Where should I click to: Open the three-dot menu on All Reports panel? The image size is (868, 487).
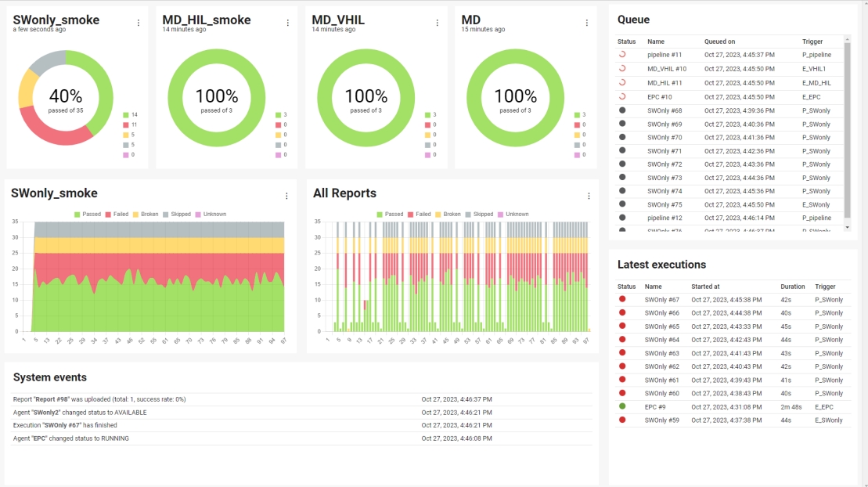(589, 196)
